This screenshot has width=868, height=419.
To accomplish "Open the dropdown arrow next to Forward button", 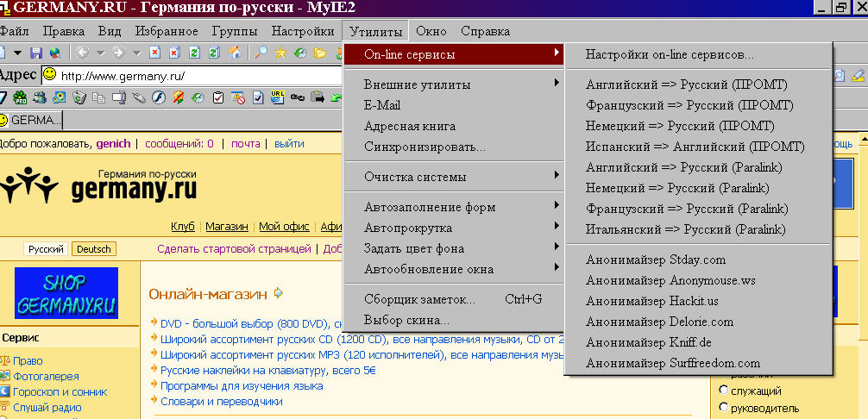I will coord(136,53).
